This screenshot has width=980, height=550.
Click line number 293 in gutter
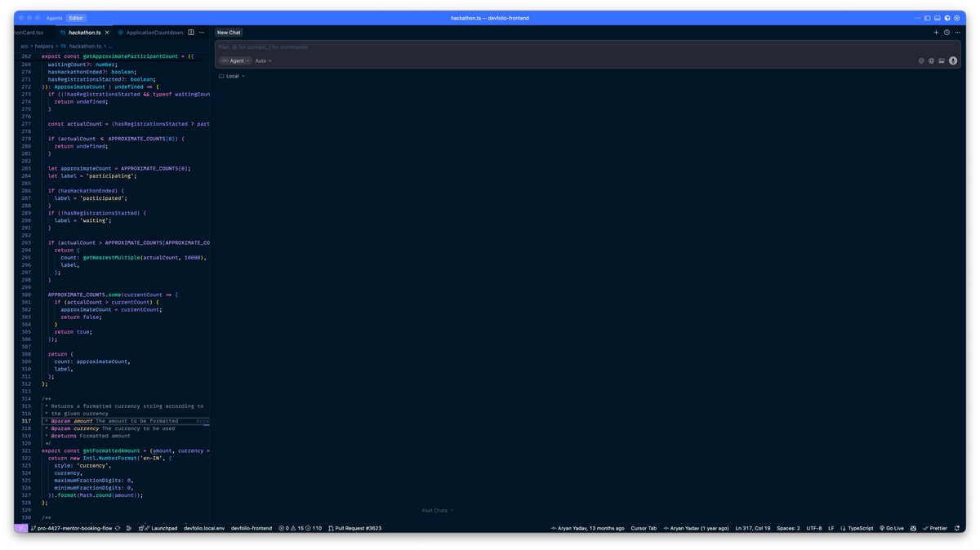pyautogui.click(x=26, y=242)
